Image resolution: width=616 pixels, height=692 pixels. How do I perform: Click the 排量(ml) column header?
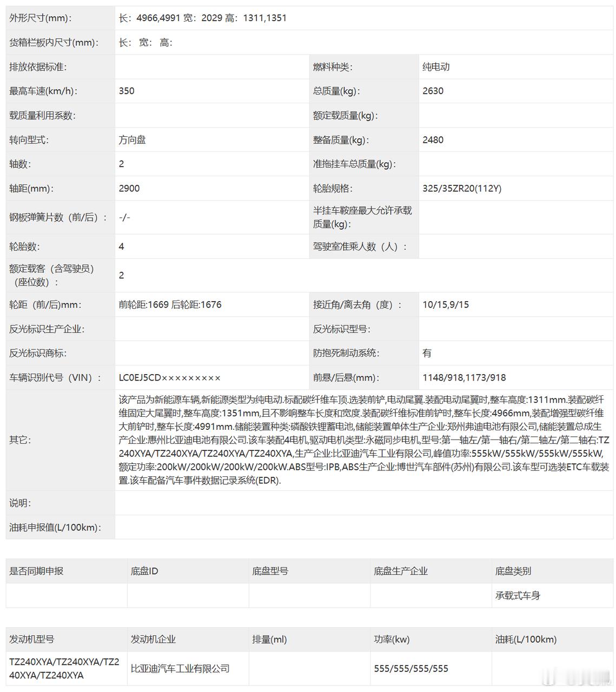pos(269,639)
